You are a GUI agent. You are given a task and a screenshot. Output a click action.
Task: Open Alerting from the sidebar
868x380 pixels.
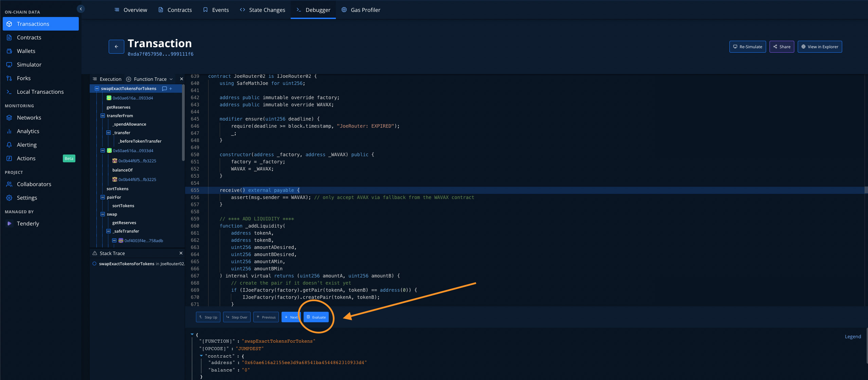26,145
